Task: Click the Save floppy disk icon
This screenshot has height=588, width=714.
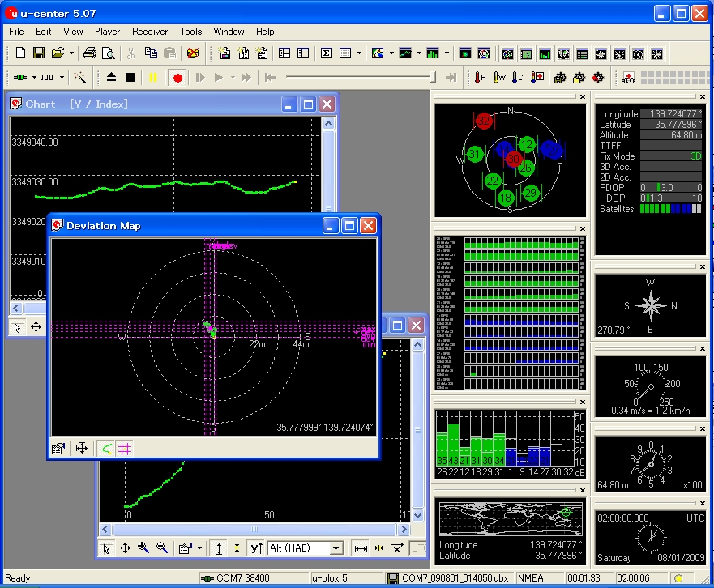Action: tap(38, 53)
